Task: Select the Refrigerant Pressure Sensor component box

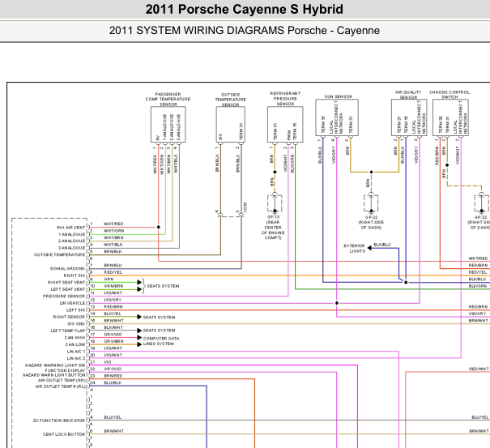Action: pos(285,125)
